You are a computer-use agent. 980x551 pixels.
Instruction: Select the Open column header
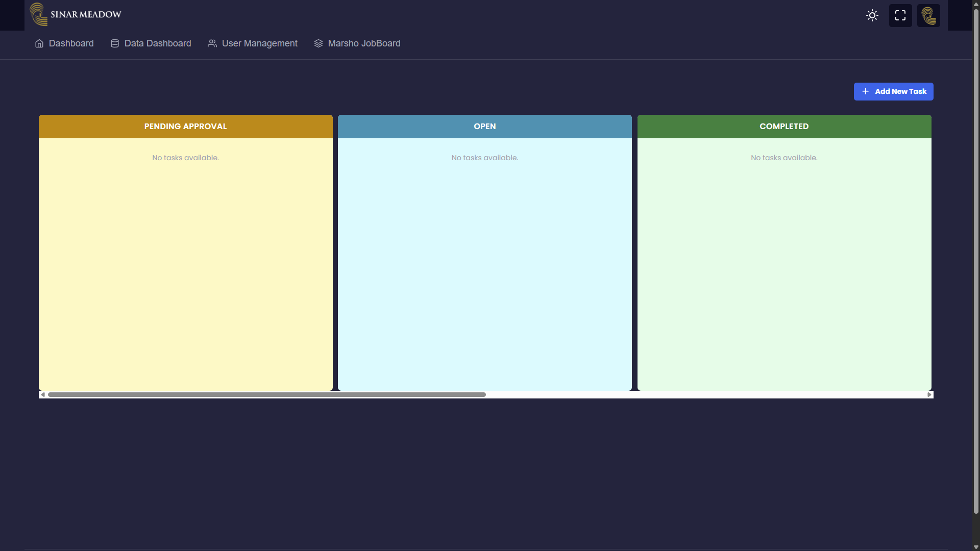[x=484, y=127]
